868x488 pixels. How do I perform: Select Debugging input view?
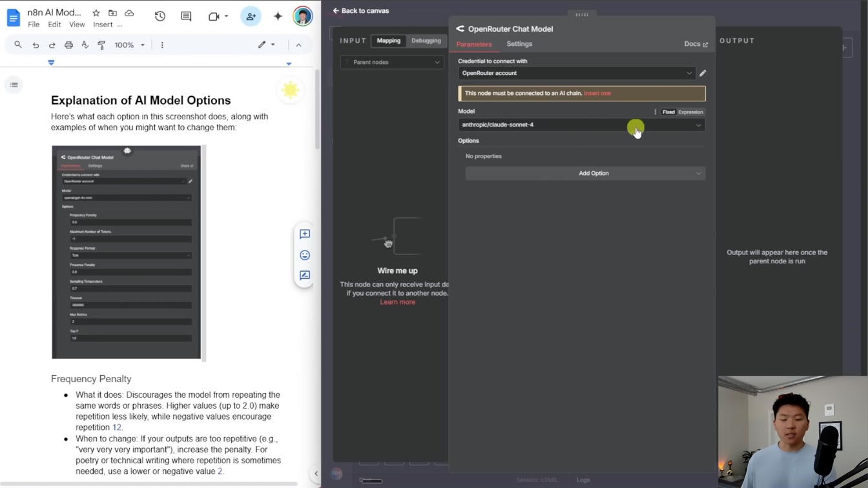tap(426, 41)
